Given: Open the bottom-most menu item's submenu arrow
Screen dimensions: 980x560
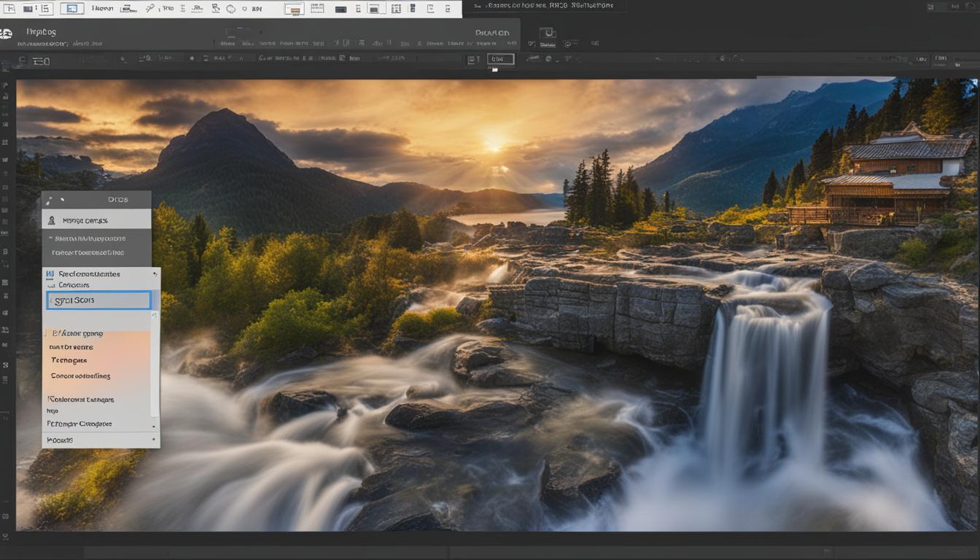Looking at the screenshot, I should (155, 440).
